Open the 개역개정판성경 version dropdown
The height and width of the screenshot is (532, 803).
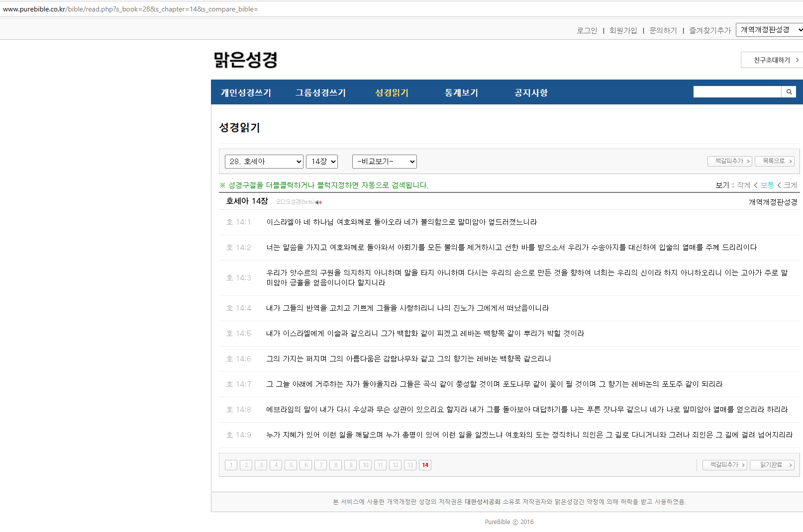point(770,30)
